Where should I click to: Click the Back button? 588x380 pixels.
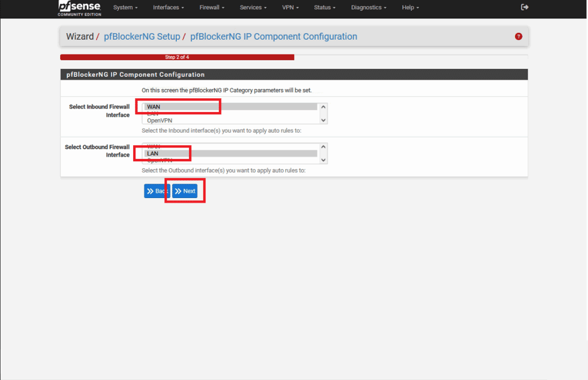pyautogui.click(x=157, y=191)
